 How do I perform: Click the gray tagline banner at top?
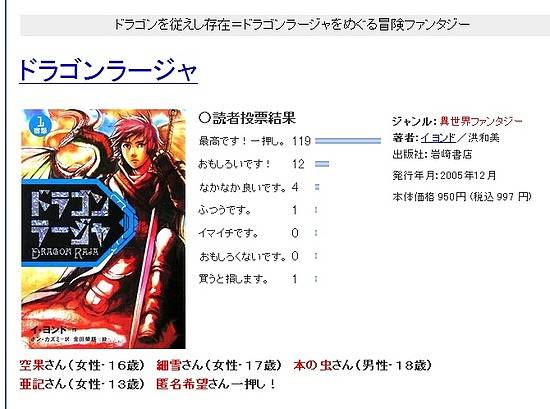click(285, 25)
